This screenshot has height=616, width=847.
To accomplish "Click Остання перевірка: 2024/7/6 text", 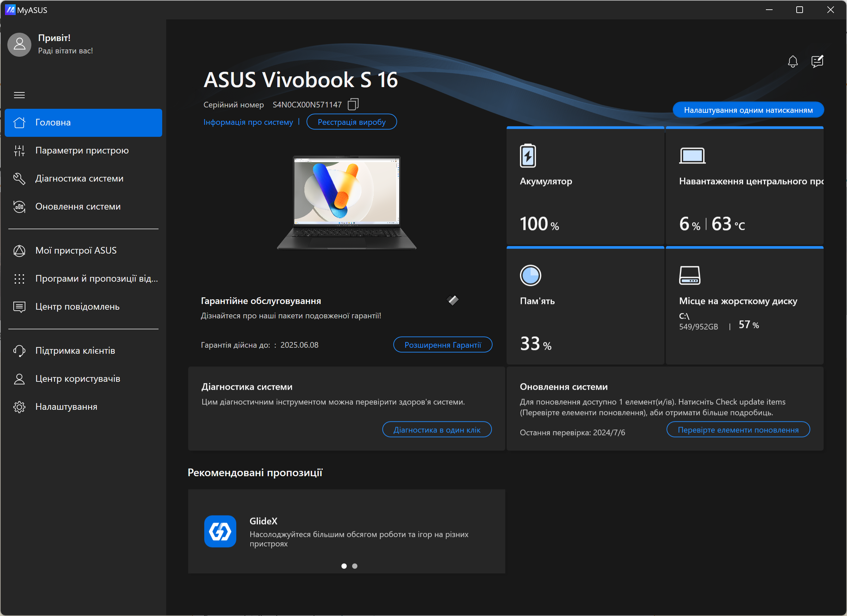I will 572,432.
